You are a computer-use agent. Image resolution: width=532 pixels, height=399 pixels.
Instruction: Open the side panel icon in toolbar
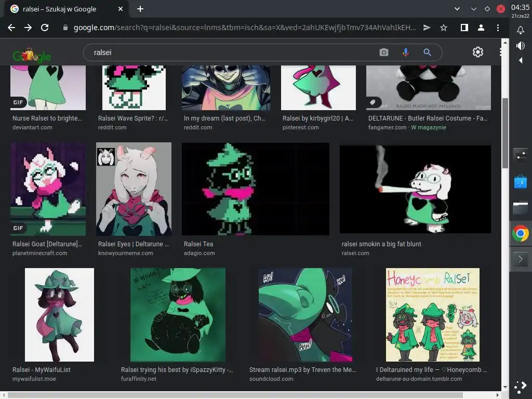[x=464, y=28]
